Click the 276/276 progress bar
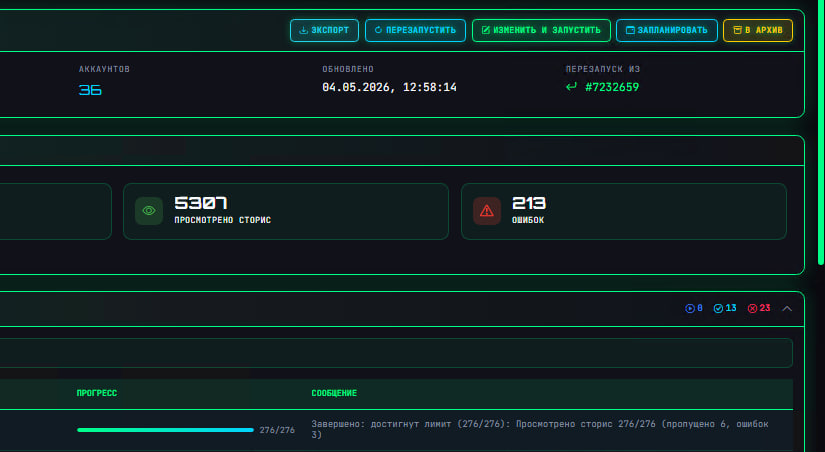This screenshot has width=825, height=452. click(x=165, y=430)
